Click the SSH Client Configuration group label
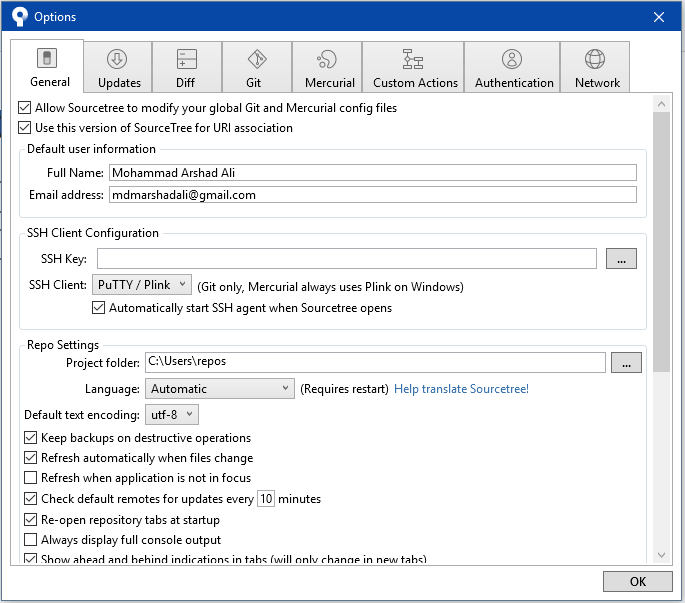 [x=93, y=233]
